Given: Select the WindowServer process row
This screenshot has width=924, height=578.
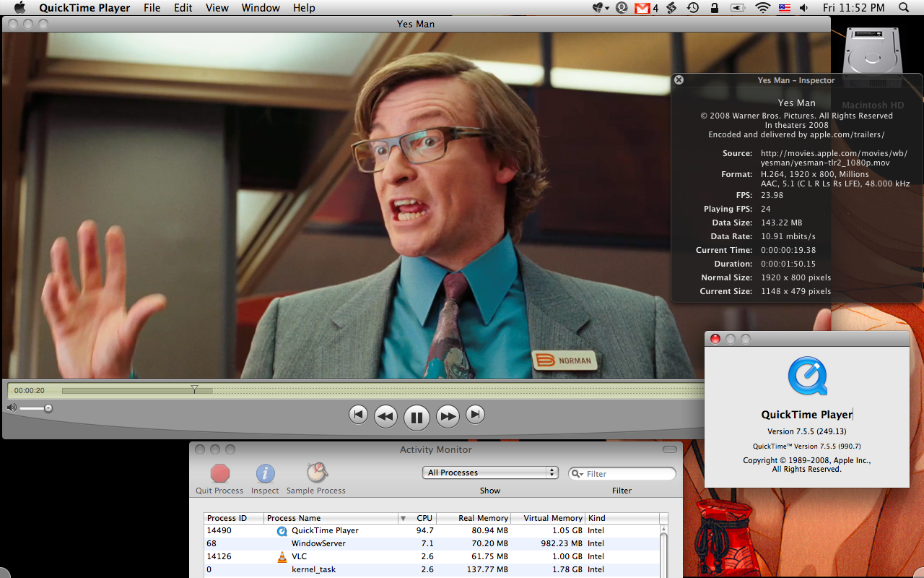Looking at the screenshot, I should (x=432, y=543).
